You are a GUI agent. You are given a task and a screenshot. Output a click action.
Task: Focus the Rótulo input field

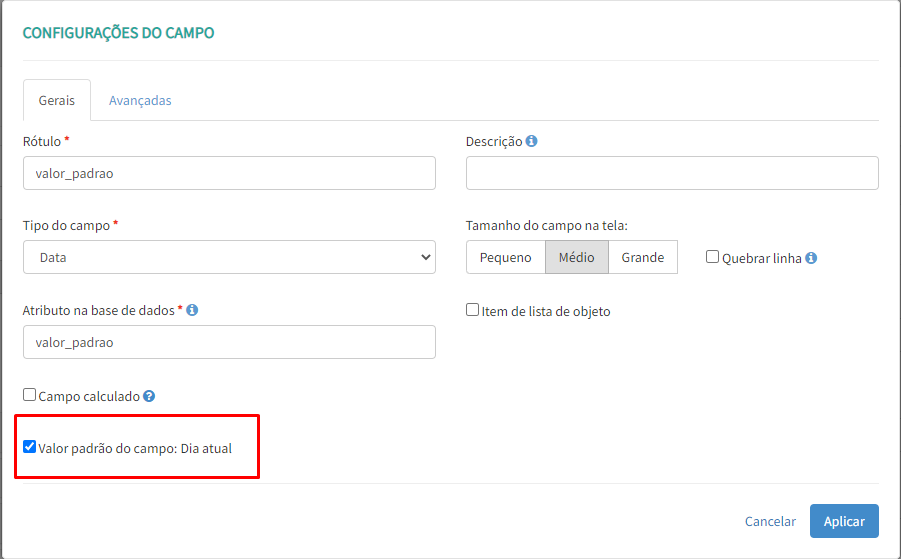[x=229, y=173]
